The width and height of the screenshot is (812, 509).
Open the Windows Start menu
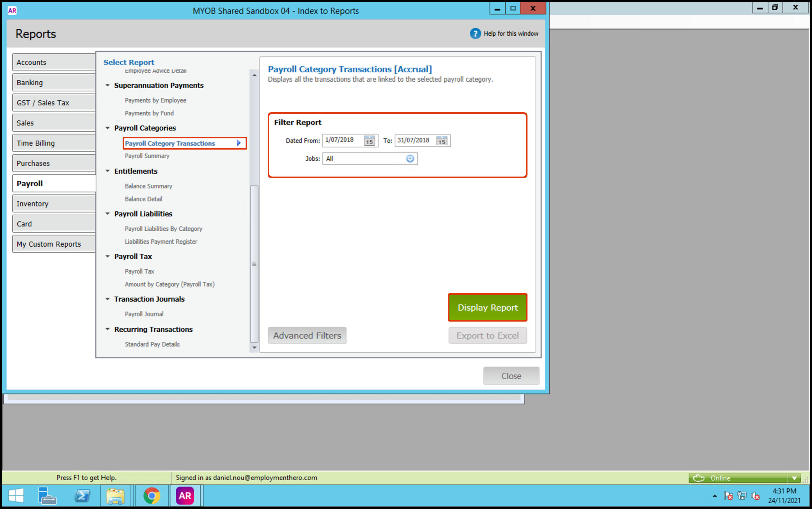[16, 496]
